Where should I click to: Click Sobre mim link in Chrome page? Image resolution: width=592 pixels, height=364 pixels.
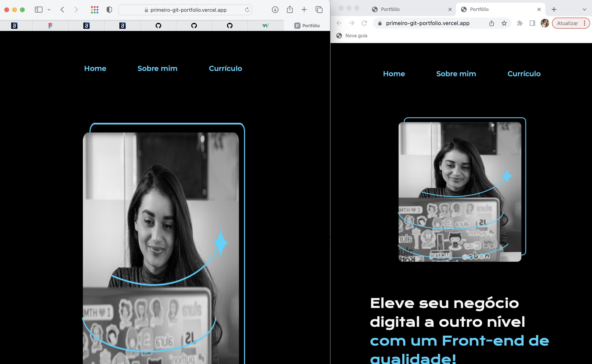pyautogui.click(x=456, y=74)
